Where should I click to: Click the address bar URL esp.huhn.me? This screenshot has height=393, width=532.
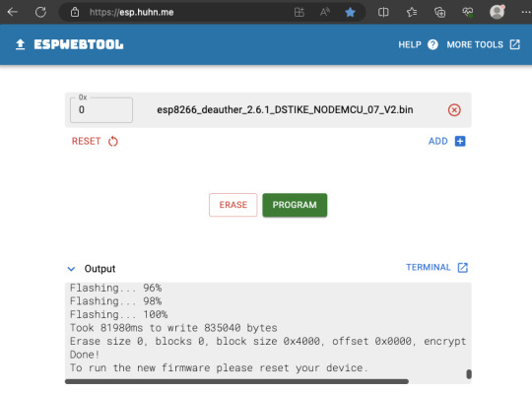point(132,13)
